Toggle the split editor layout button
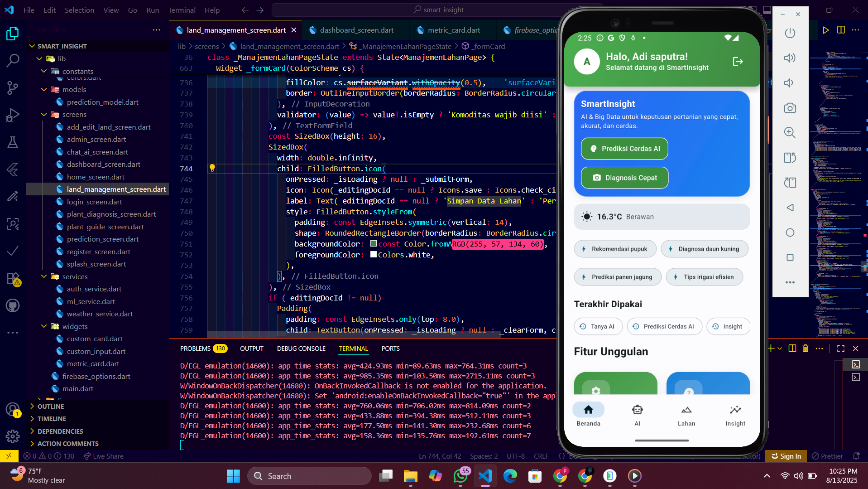 click(841, 30)
